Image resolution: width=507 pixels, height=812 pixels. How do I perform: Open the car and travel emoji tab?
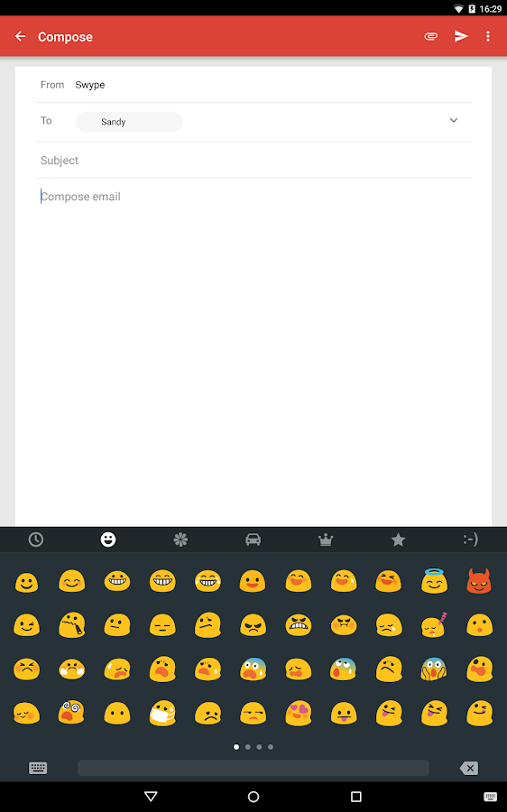(253, 540)
